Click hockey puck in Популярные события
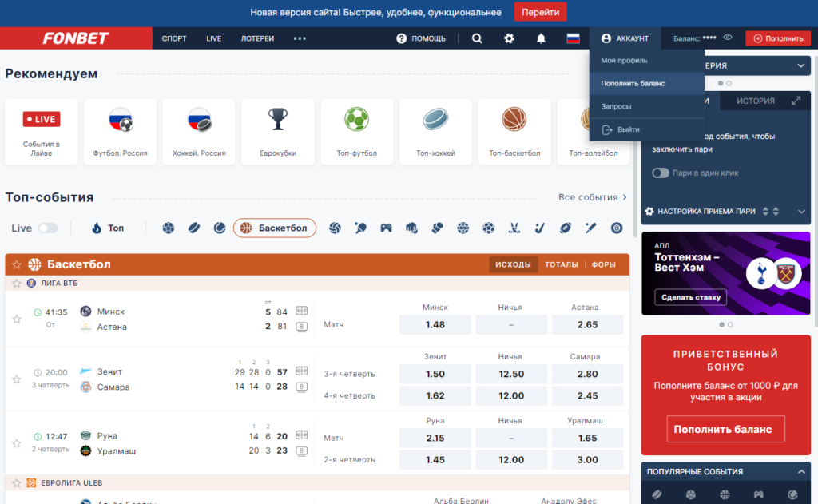 pyautogui.click(x=657, y=494)
